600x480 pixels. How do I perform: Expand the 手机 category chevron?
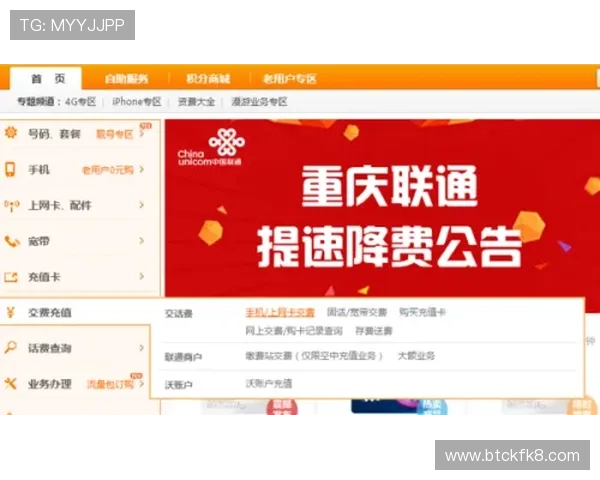(142, 169)
